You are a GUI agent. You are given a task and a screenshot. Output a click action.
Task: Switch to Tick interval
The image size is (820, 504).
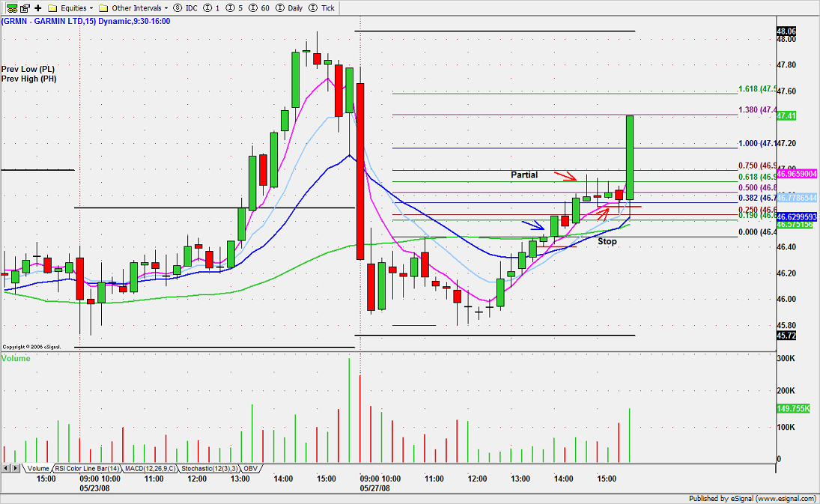pyautogui.click(x=321, y=7)
